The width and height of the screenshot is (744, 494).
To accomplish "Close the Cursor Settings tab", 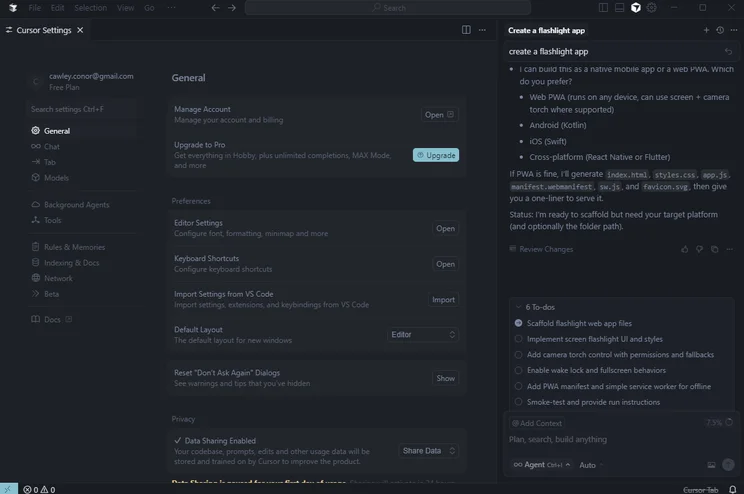I will [x=80, y=30].
